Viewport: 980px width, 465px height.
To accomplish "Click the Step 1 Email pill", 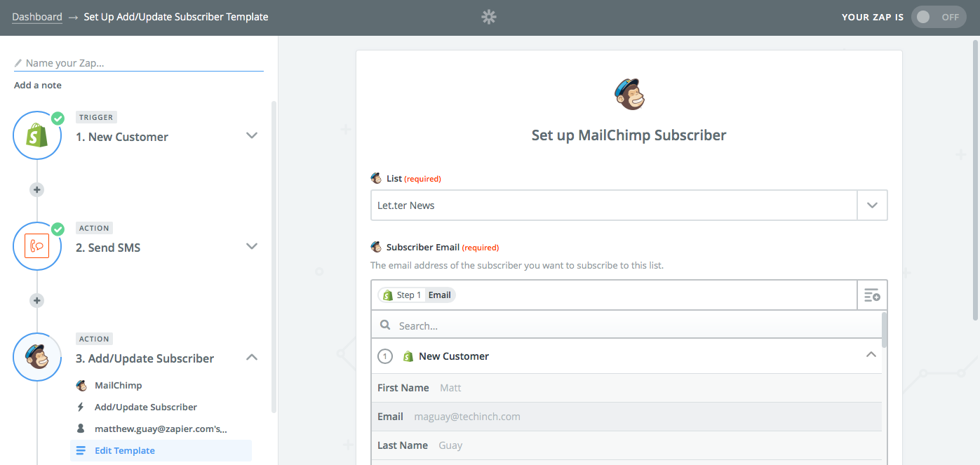I will coord(417,295).
